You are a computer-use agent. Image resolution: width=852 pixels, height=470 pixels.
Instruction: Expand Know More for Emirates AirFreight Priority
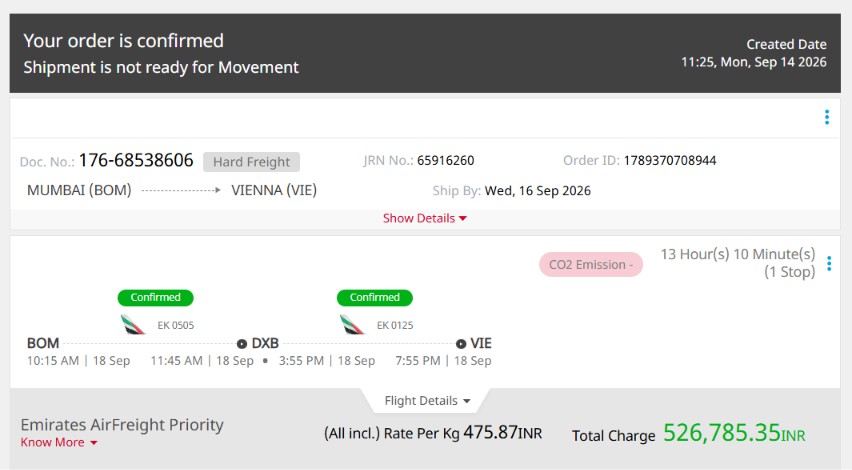click(59, 442)
